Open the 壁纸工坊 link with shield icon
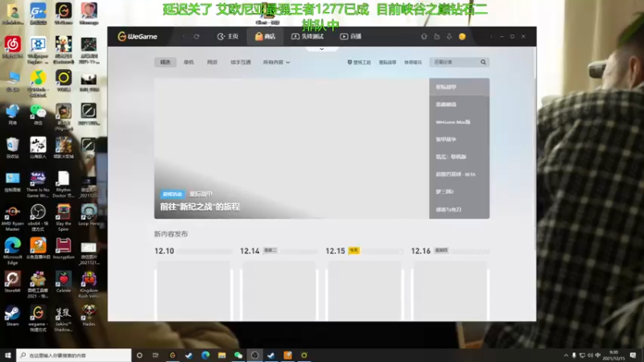 tap(359, 62)
